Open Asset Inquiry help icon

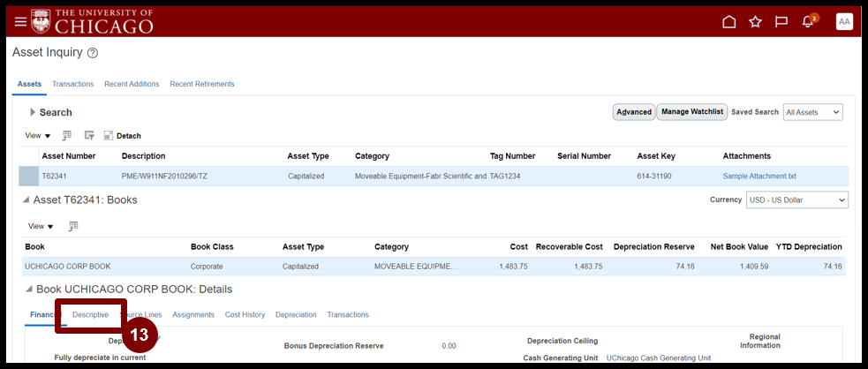(93, 53)
